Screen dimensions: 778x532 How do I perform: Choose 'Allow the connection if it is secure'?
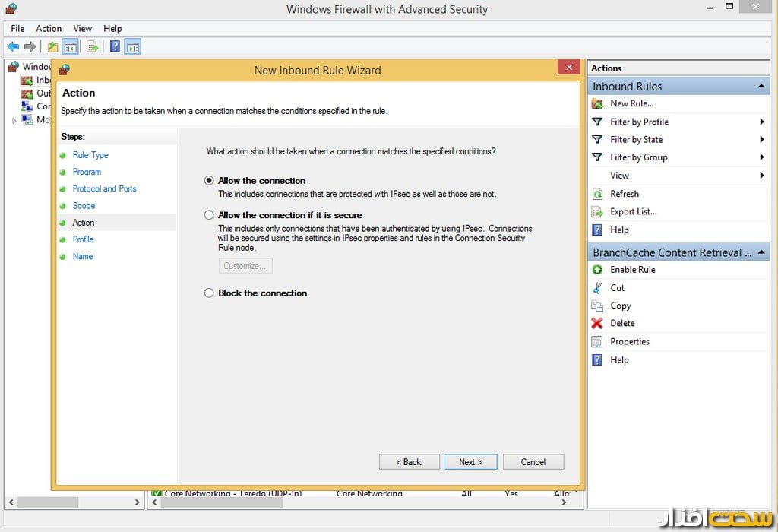tap(209, 215)
